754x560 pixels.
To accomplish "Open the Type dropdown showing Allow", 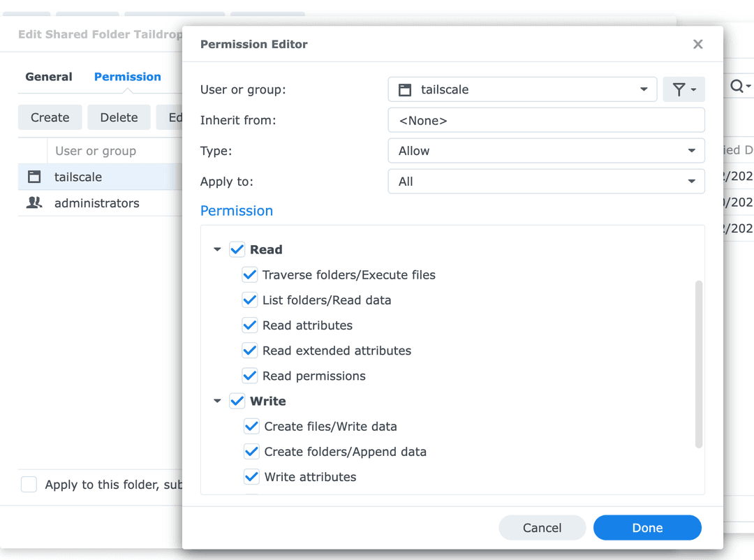I will [x=691, y=150].
